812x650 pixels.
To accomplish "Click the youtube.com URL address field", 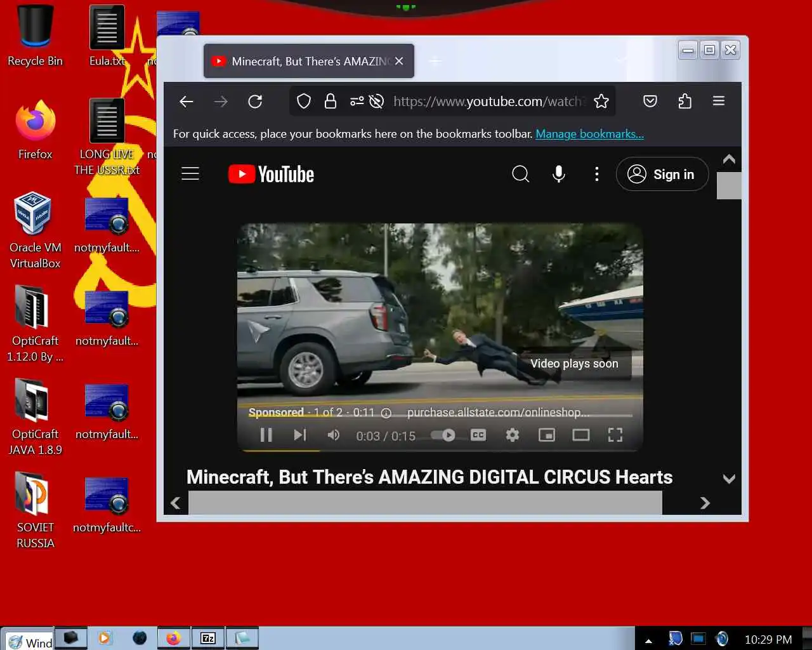I will click(488, 102).
